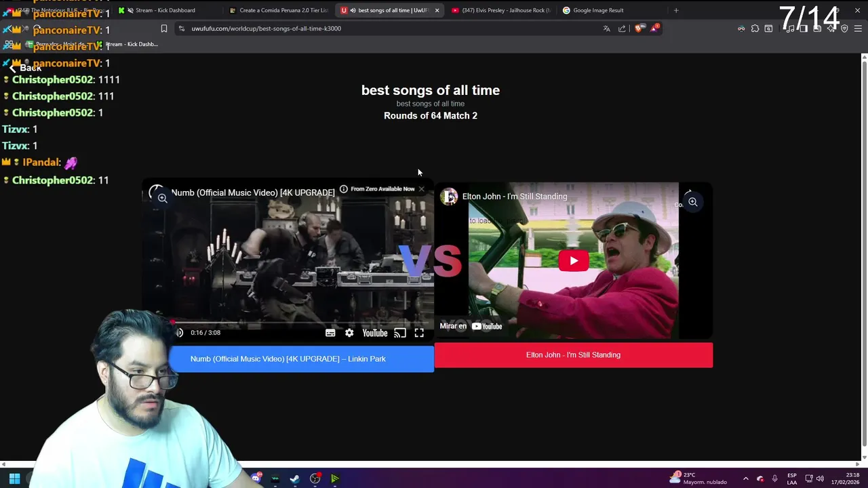Cast the Numb video to a device
Screen dimensions: 868x488
tap(400, 333)
